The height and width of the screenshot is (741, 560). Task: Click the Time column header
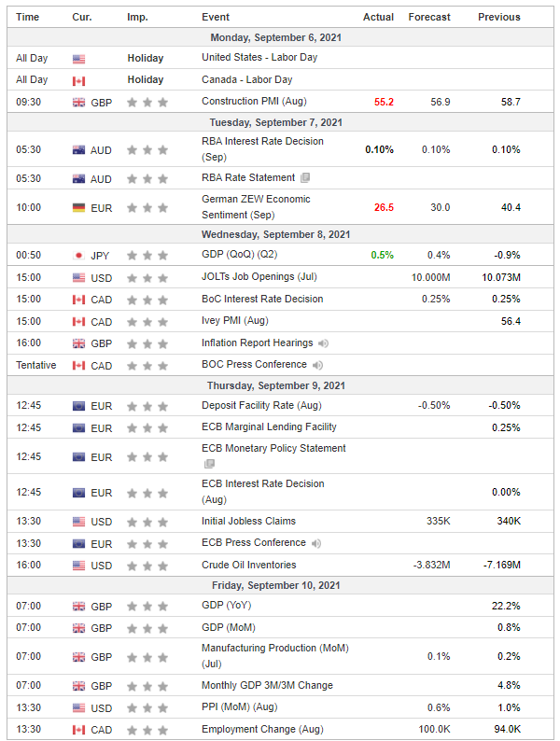[27, 17]
